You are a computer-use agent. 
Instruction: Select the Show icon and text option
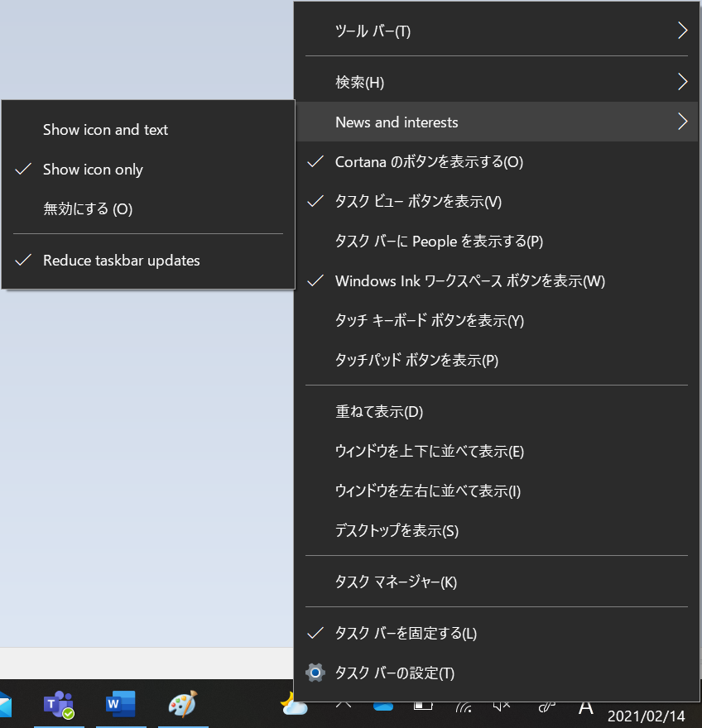coord(148,130)
